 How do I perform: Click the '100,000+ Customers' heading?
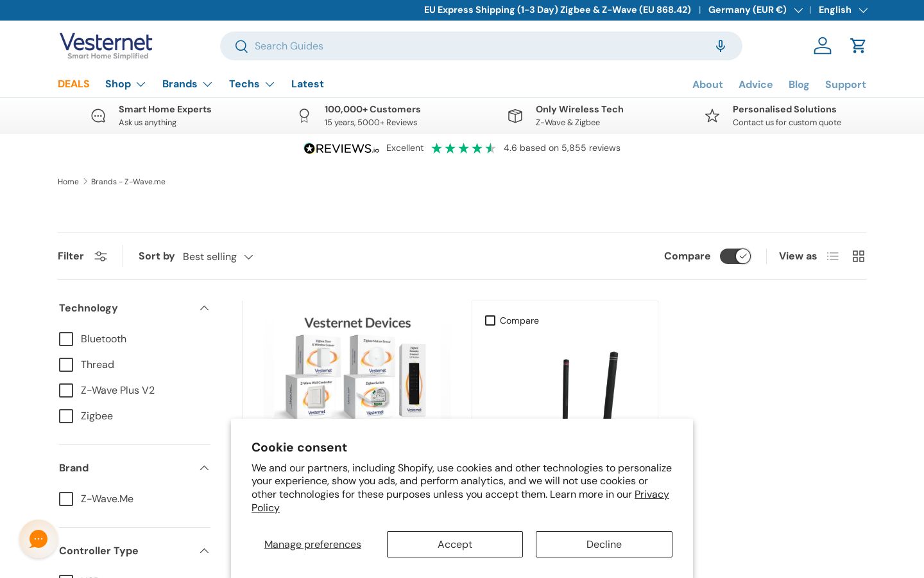coord(373,110)
